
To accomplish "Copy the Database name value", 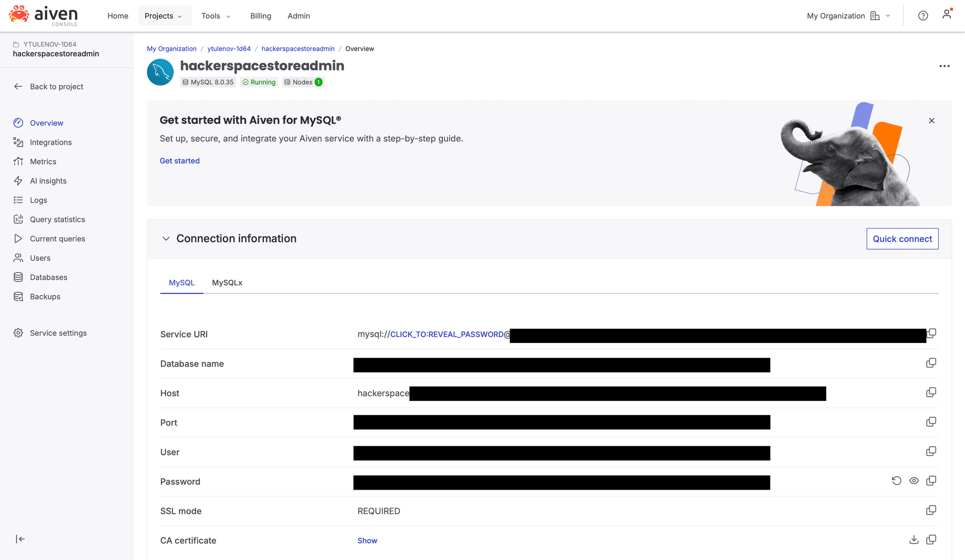I will pyautogui.click(x=931, y=363).
